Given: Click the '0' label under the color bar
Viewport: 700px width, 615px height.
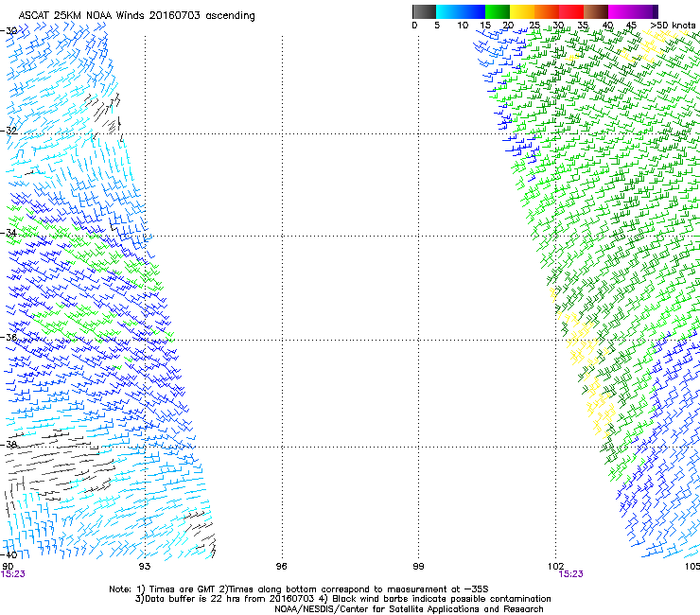Looking at the screenshot, I should tap(414, 26).
